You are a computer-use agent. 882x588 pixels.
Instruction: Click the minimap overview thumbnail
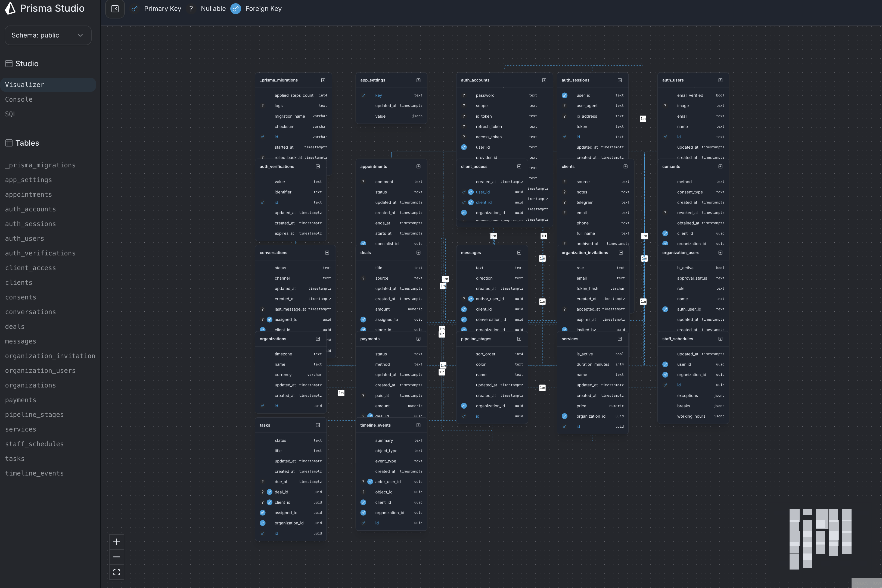click(821, 539)
